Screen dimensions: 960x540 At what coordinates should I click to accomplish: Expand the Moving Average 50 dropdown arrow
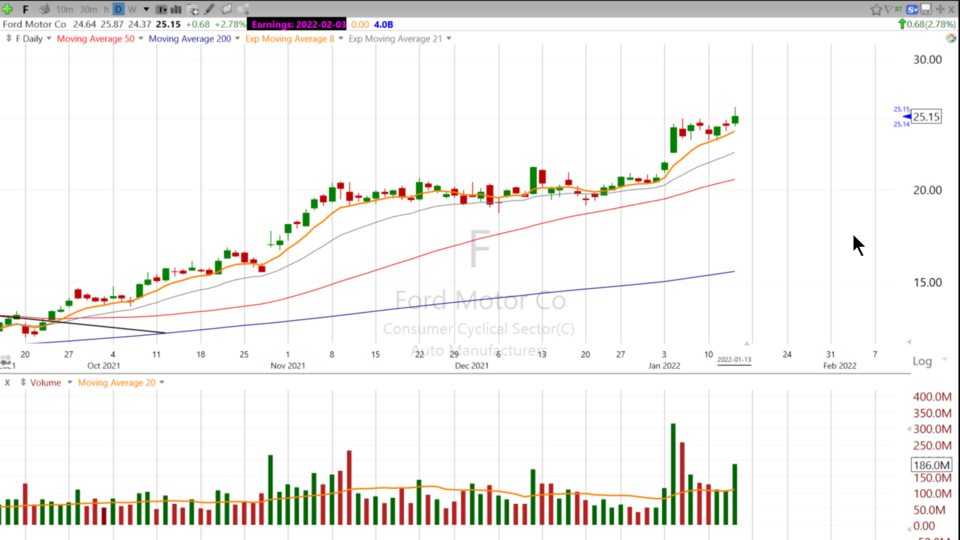point(141,39)
